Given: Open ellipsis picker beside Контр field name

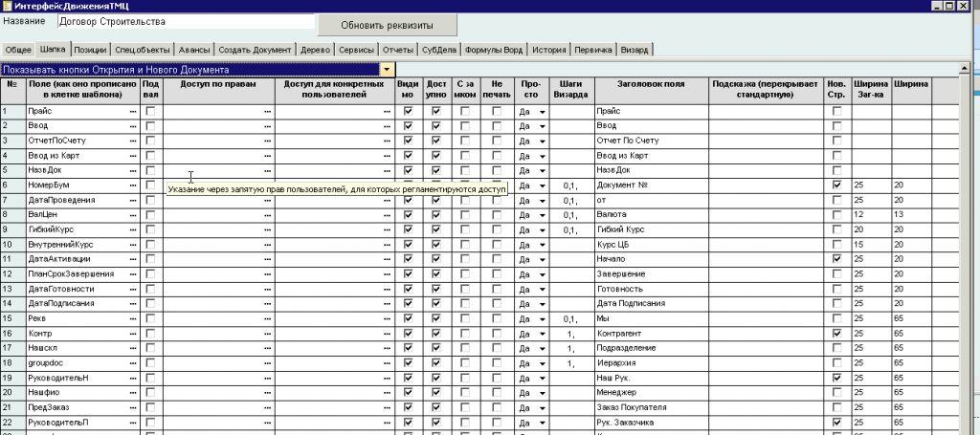Looking at the screenshot, I should click(132, 334).
